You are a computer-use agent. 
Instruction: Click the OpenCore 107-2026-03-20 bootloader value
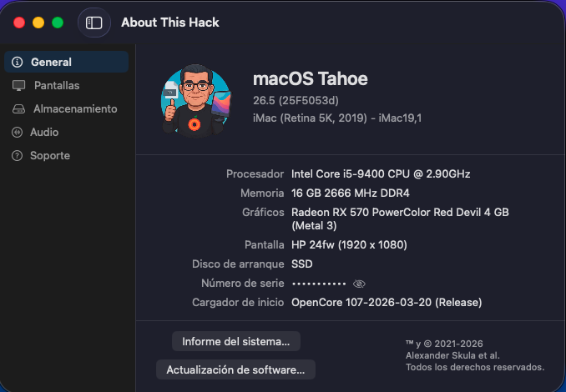point(387,302)
